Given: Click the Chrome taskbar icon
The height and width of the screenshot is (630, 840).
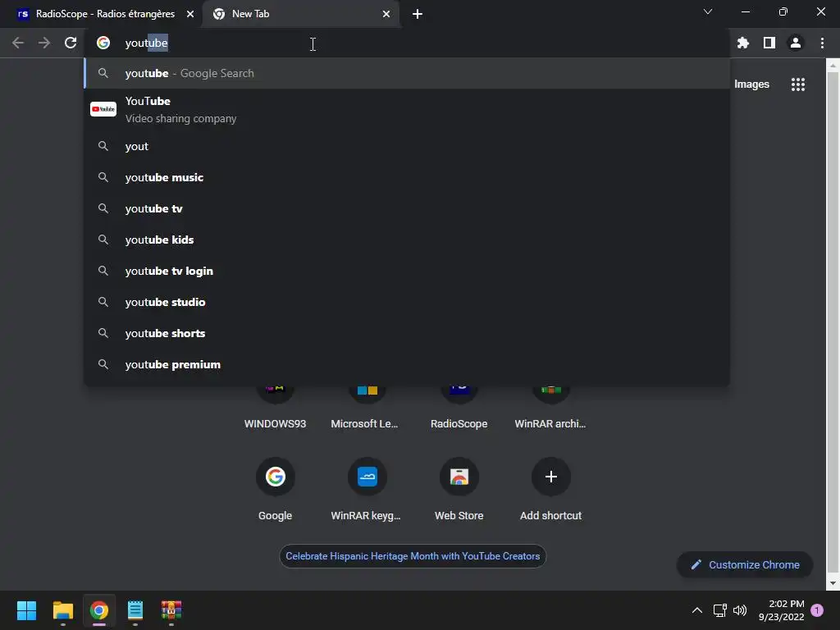Looking at the screenshot, I should pyautogui.click(x=99, y=610).
